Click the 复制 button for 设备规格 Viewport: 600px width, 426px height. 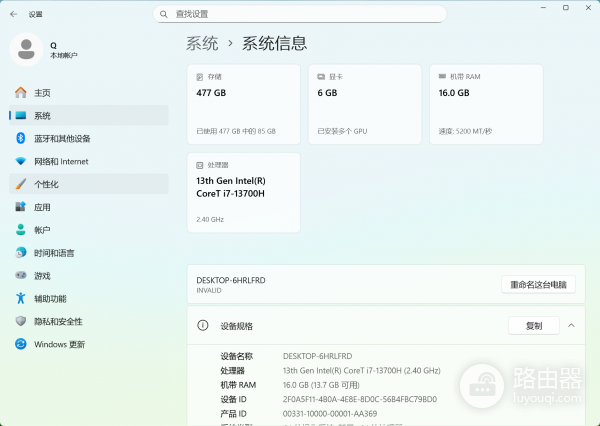pos(534,326)
